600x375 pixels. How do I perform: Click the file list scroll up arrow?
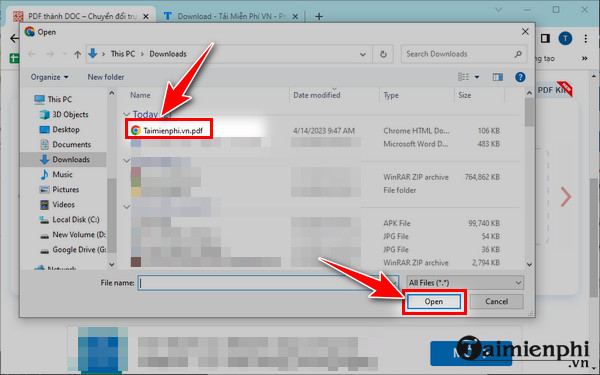[529, 93]
